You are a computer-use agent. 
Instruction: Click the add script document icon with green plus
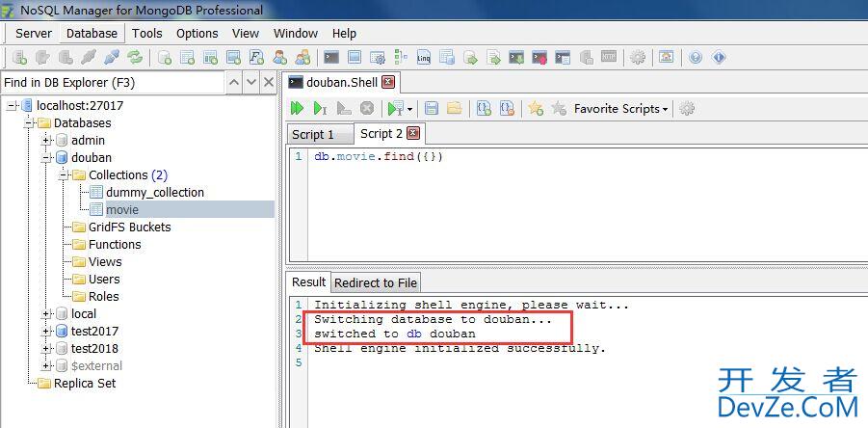point(484,108)
